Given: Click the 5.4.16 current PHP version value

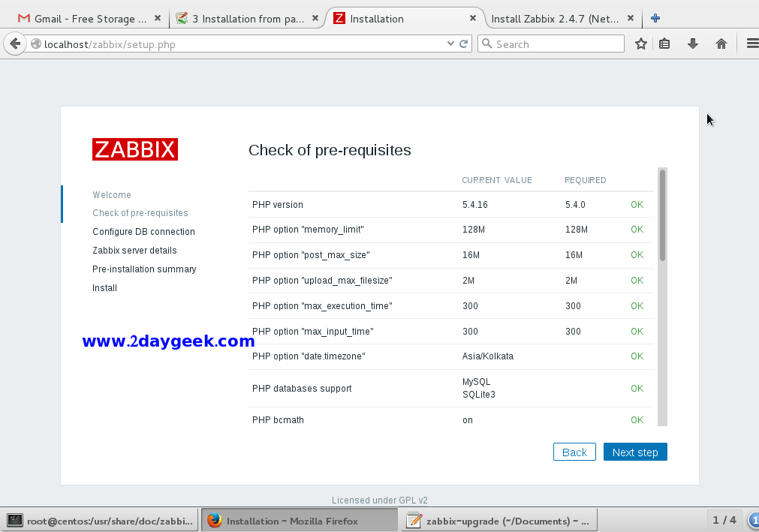Looking at the screenshot, I should 475,205.
